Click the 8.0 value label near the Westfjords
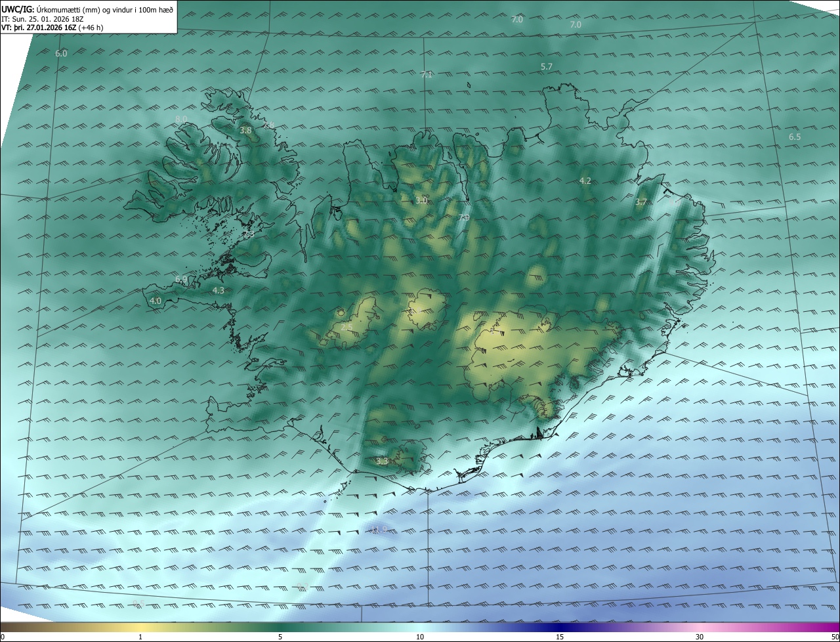The width and height of the screenshot is (840, 642). (181, 119)
